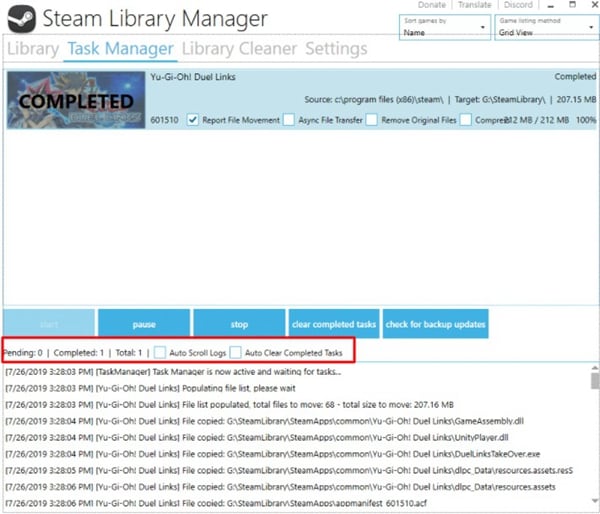The height and width of the screenshot is (514, 600).
Task: Click the log scrollbar down arrow
Action: click(x=595, y=501)
